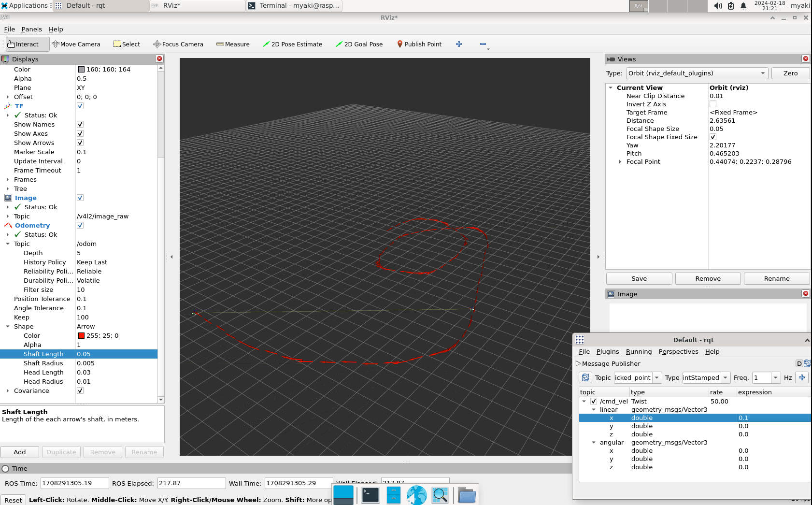Open the view Type dropdown showing Orbit

pos(697,73)
